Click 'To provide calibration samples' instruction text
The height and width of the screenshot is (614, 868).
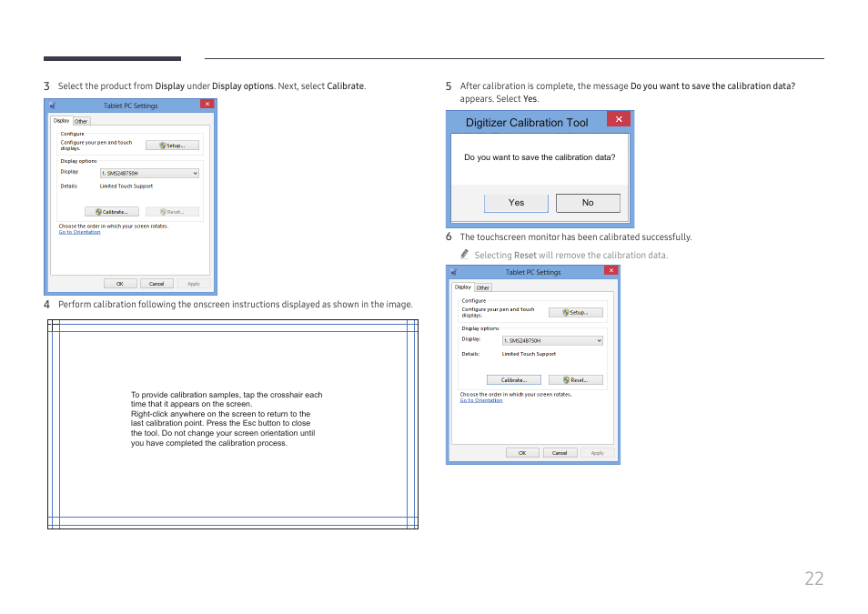point(227,418)
